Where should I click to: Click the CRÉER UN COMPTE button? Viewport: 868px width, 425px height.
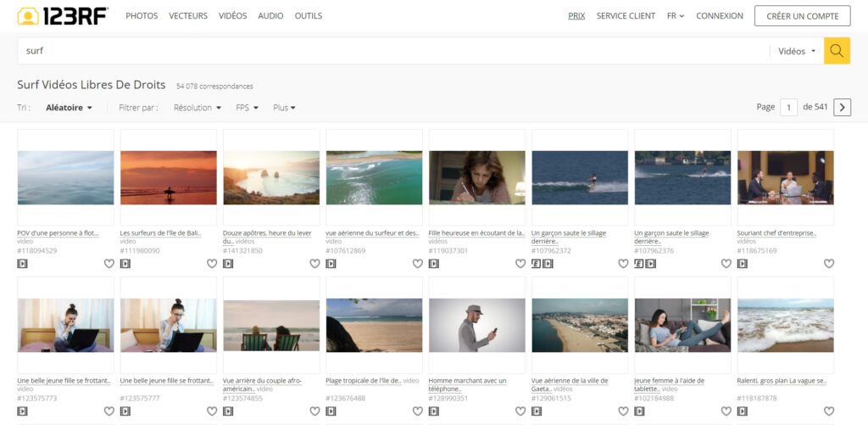(x=802, y=16)
